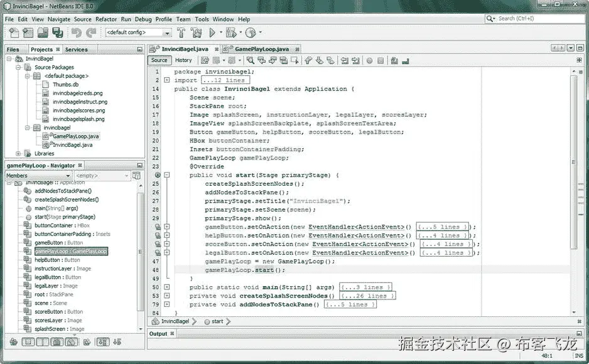The image size is (589, 364).
Task: Click the Redo arrow icon
Action: point(91,33)
